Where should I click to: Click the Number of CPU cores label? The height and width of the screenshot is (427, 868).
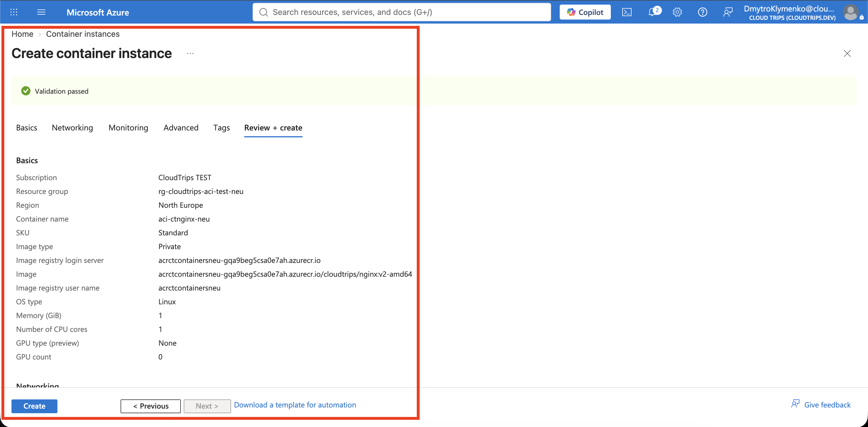(x=52, y=329)
